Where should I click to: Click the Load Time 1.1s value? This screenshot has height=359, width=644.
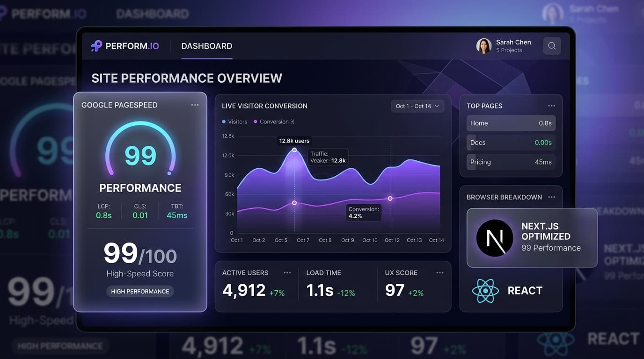tap(320, 290)
